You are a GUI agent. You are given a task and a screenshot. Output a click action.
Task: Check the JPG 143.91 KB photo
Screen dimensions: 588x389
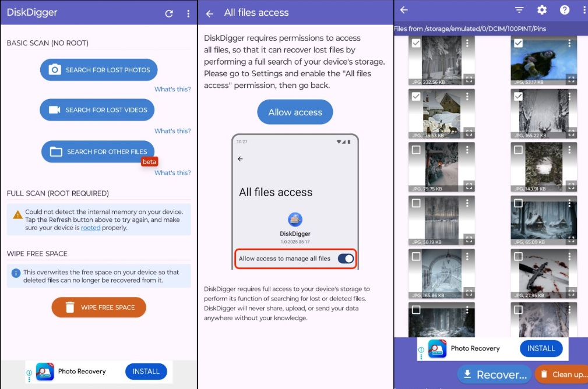(x=518, y=150)
